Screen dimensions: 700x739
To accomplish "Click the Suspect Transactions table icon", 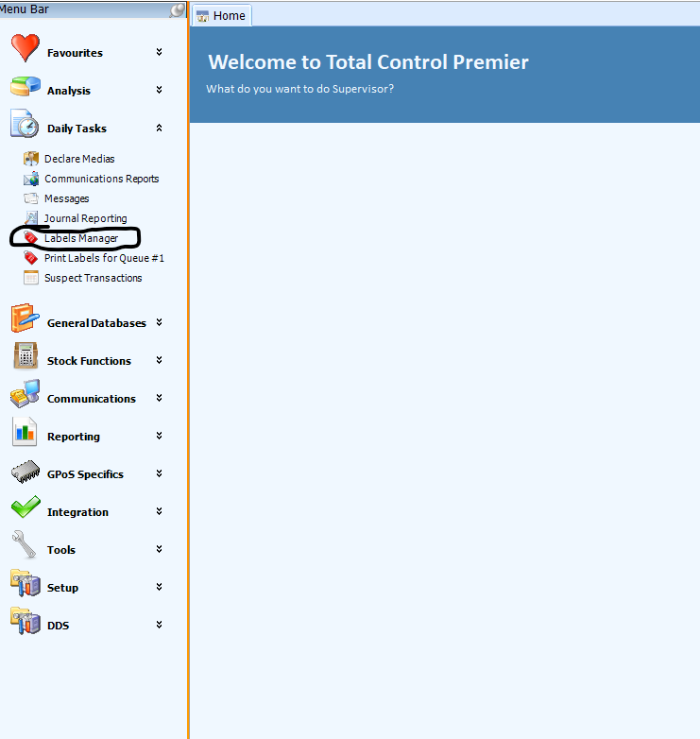I will tap(31, 278).
